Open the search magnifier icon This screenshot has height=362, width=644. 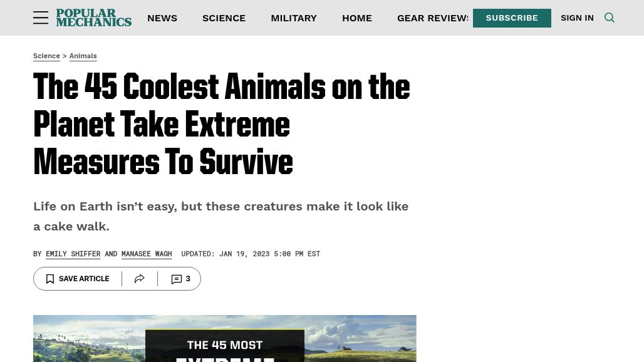(x=609, y=18)
